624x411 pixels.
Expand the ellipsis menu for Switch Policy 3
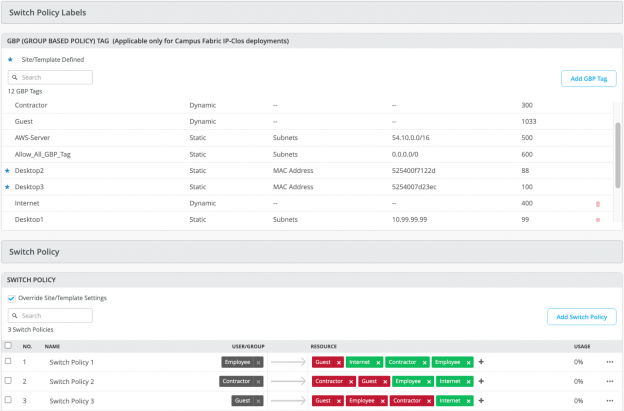(608, 400)
